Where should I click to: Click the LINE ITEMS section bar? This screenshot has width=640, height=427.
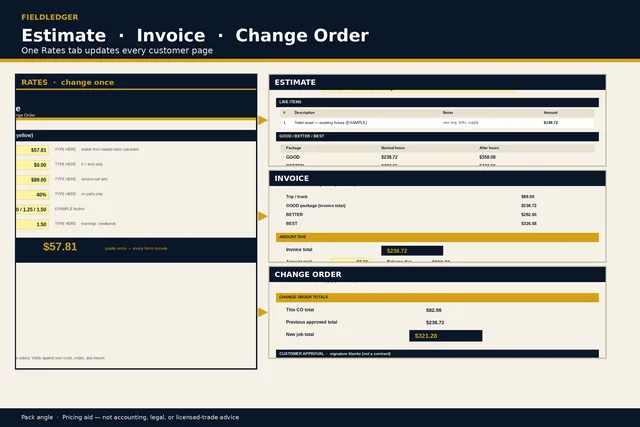(x=437, y=102)
